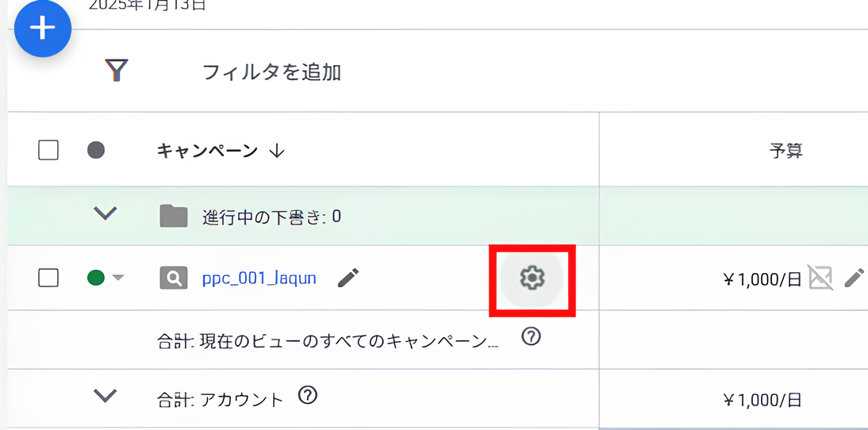Screen dimensions: 868x430
Task: Collapse the 進行中の下書き drafts row
Action: coord(106,214)
